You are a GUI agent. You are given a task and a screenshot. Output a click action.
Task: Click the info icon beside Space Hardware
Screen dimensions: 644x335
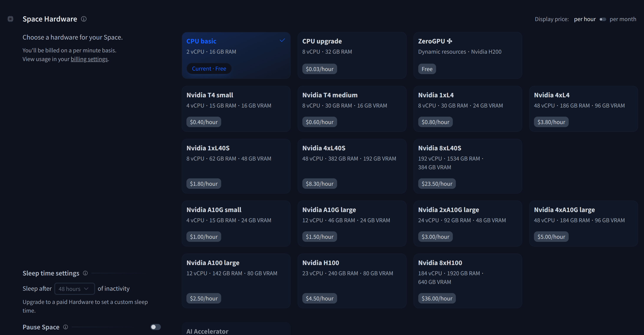(84, 19)
